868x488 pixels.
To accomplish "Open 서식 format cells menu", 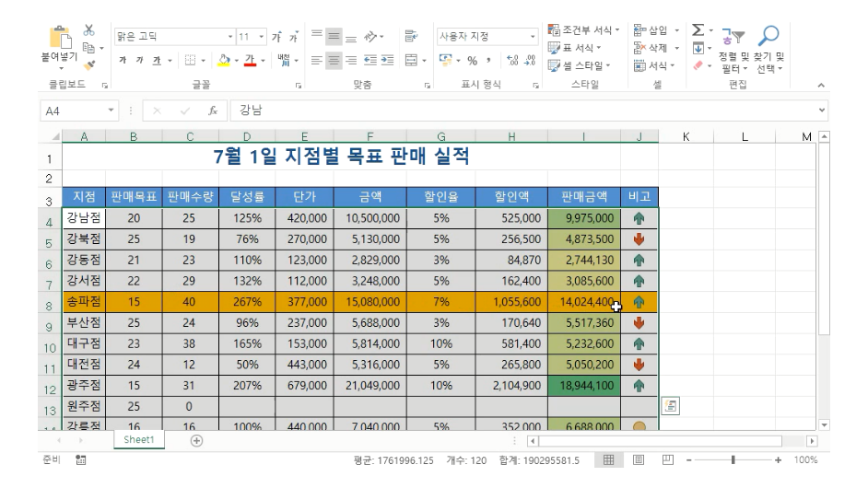I will coord(654,66).
